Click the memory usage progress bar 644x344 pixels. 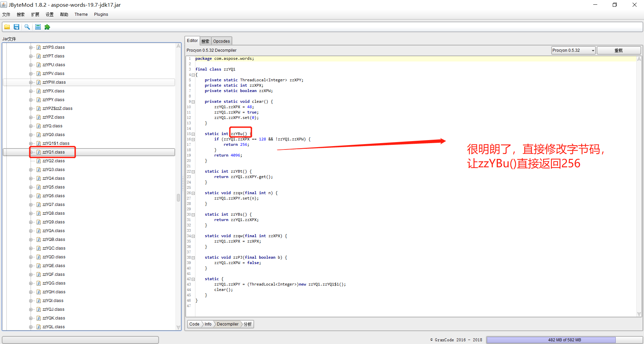[564, 340]
